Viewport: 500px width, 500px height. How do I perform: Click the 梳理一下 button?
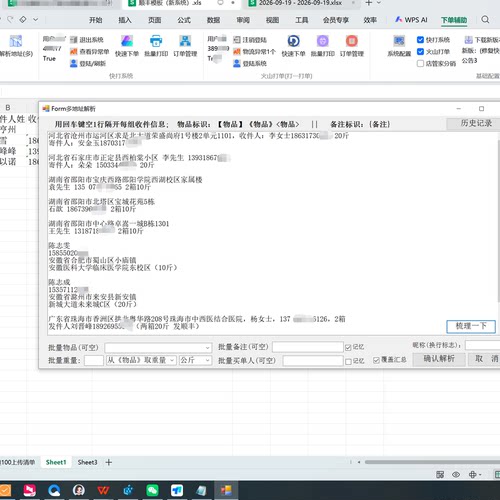click(471, 326)
